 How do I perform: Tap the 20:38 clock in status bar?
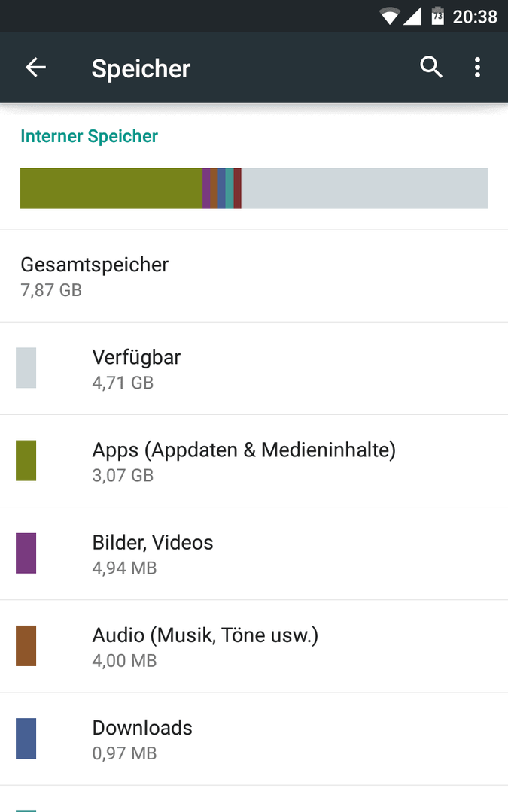475,17
